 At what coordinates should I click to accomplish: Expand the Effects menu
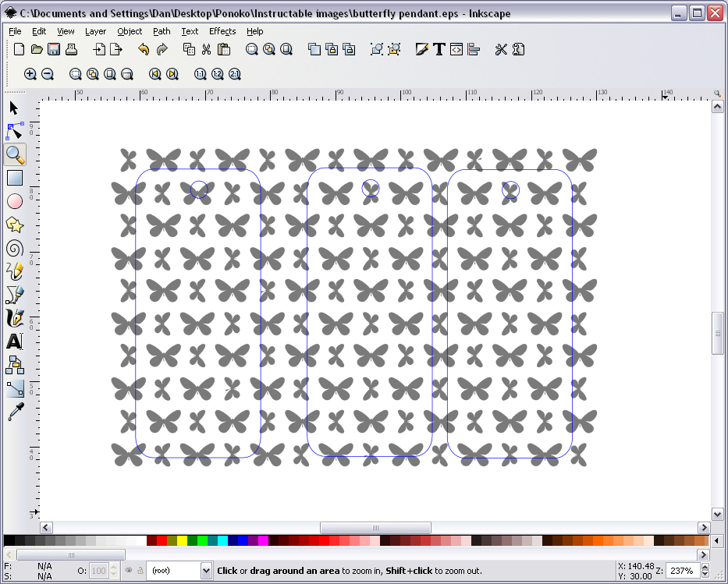(222, 31)
